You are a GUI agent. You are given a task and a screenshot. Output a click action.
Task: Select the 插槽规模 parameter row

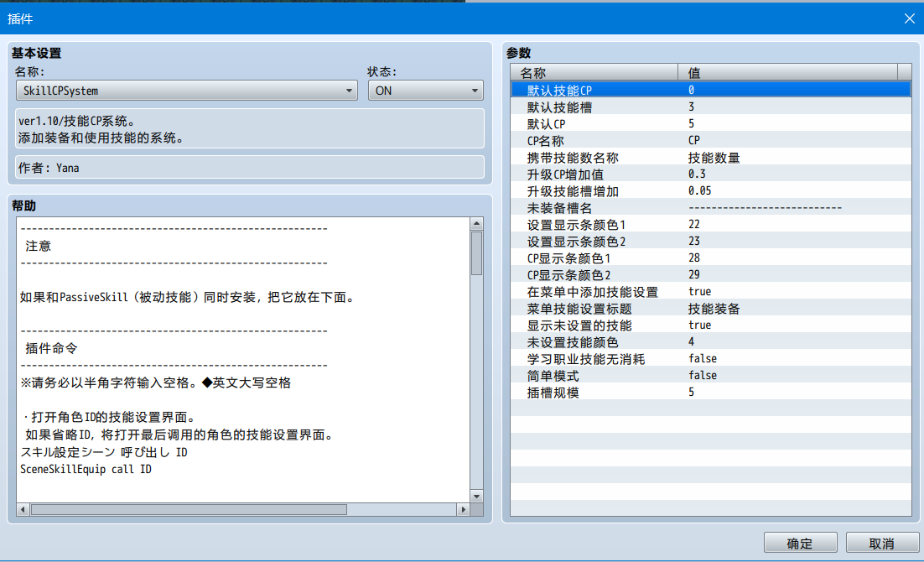tap(711, 393)
